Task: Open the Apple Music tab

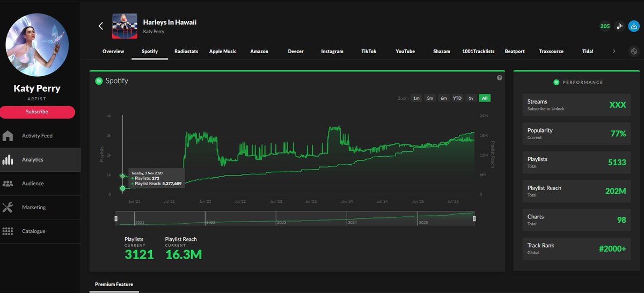Action: point(223,52)
